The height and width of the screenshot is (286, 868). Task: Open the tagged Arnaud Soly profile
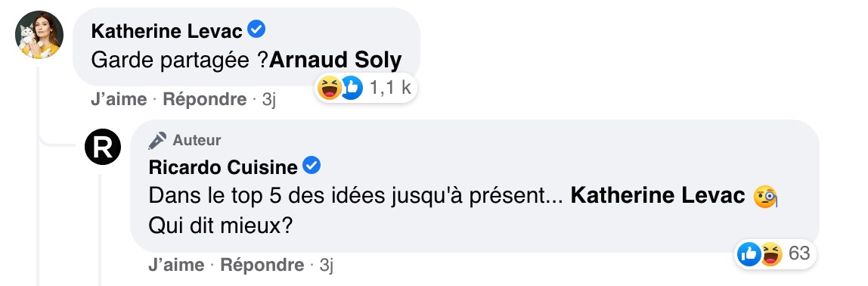click(x=336, y=61)
